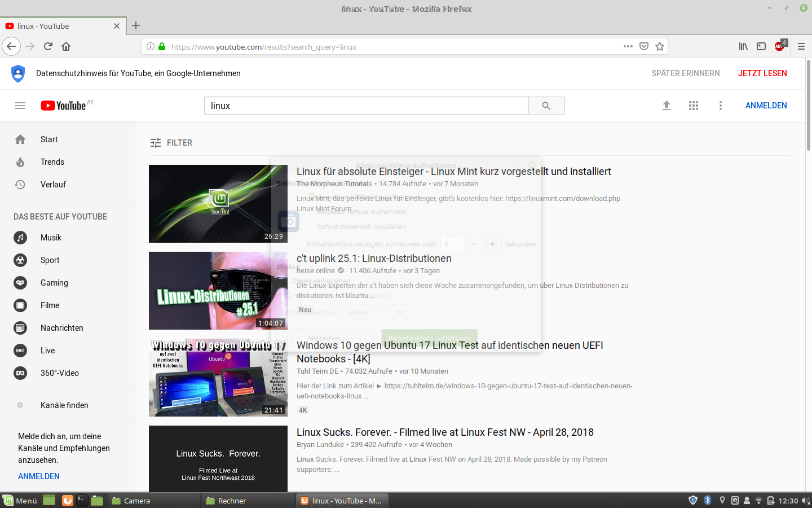Screen dimensions: 812x508
Task: Bookmark this page with the star
Action: click(x=660, y=46)
